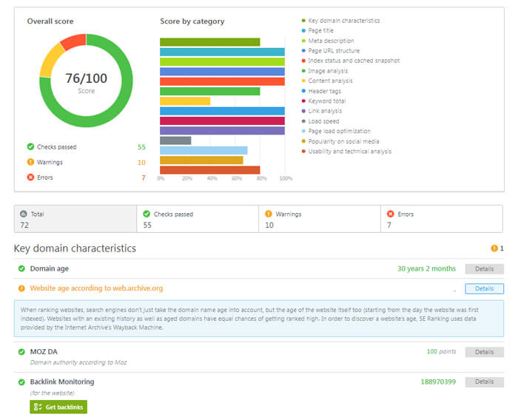
Task: Click the Key domain characteristics section heading
Action: click(x=75, y=248)
